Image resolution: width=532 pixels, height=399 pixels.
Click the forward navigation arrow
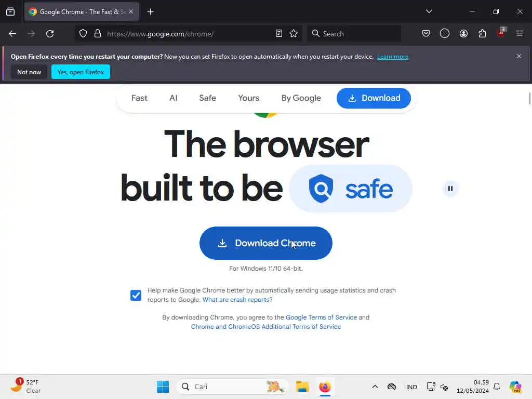[x=31, y=34]
